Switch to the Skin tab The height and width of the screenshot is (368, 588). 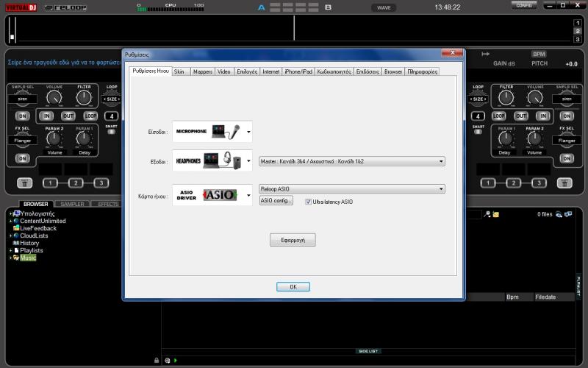[x=182, y=71]
